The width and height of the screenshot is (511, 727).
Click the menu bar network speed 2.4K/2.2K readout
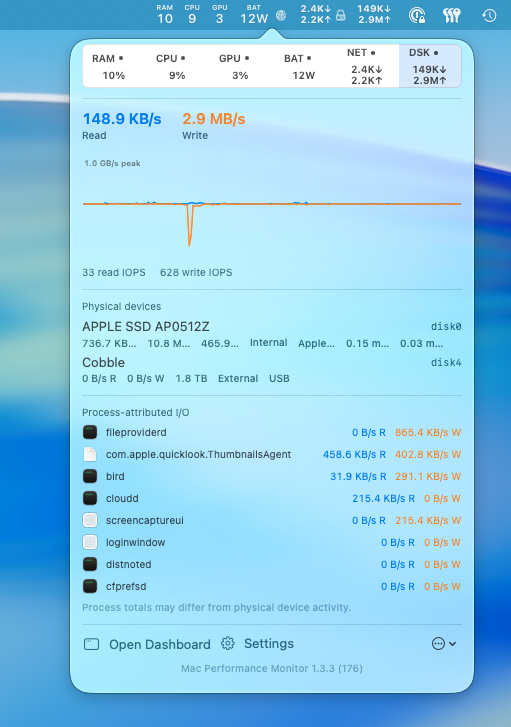pyautogui.click(x=316, y=14)
